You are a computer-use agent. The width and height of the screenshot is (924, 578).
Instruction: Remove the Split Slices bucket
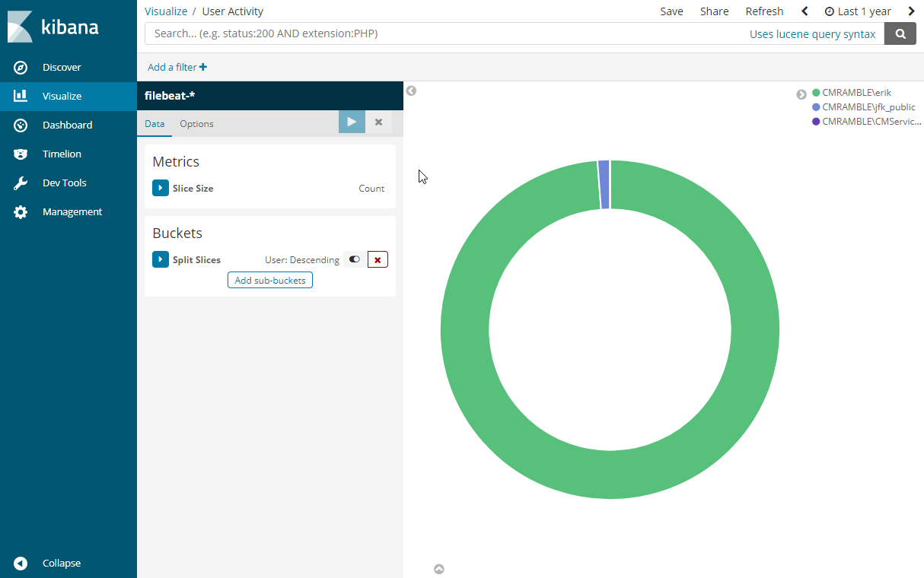[x=378, y=259]
